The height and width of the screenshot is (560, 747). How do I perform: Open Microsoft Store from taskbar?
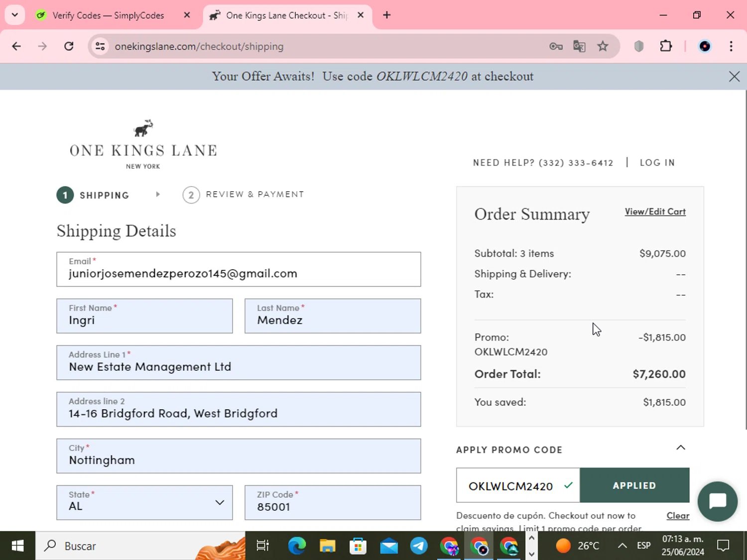(358, 546)
